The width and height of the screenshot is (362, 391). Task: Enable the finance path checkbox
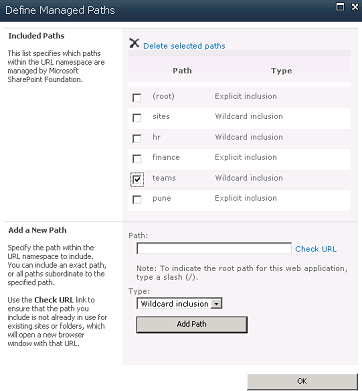point(137,159)
